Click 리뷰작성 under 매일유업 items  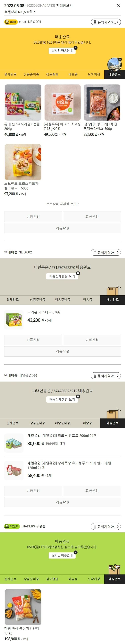[x=62, y=502]
